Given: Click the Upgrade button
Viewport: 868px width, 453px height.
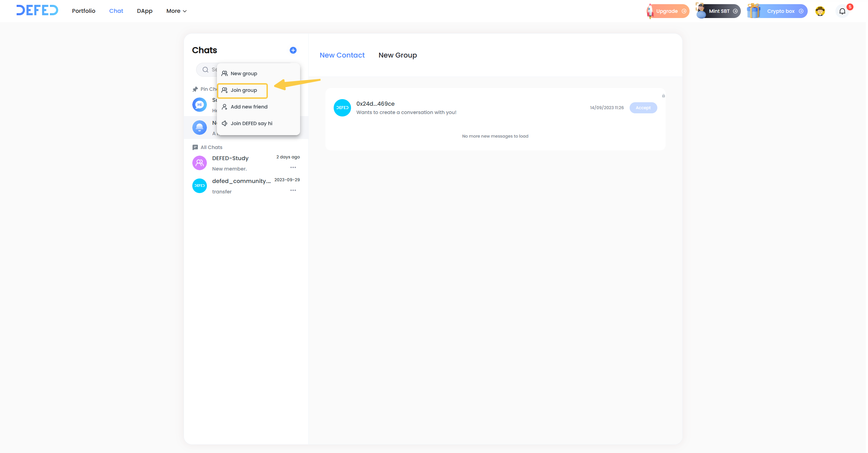Looking at the screenshot, I should coord(668,11).
